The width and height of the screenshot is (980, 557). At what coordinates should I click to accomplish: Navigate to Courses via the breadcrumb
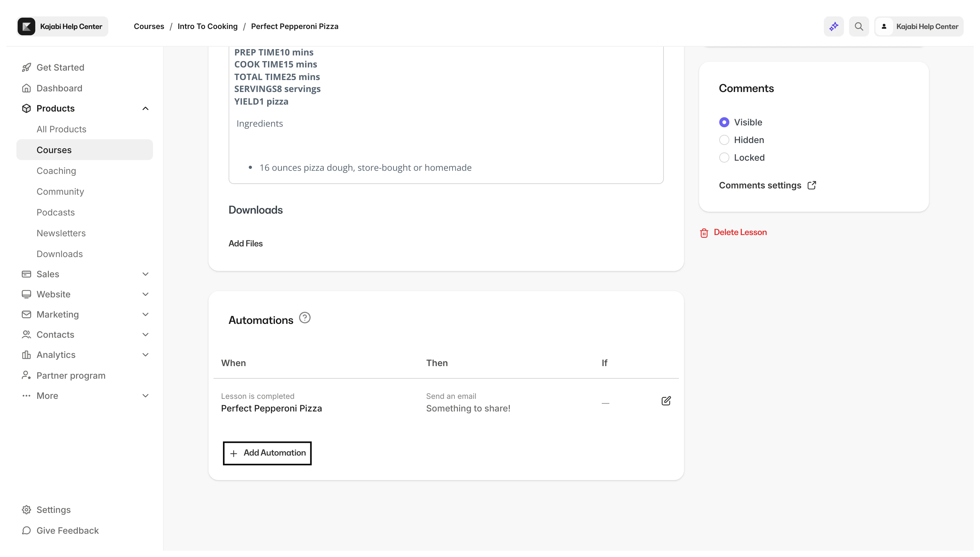149,26
